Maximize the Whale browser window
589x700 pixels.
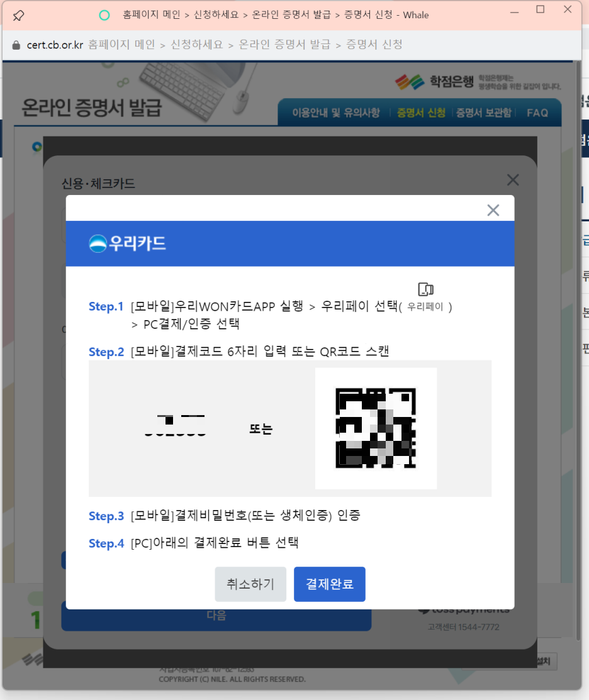[x=541, y=10]
